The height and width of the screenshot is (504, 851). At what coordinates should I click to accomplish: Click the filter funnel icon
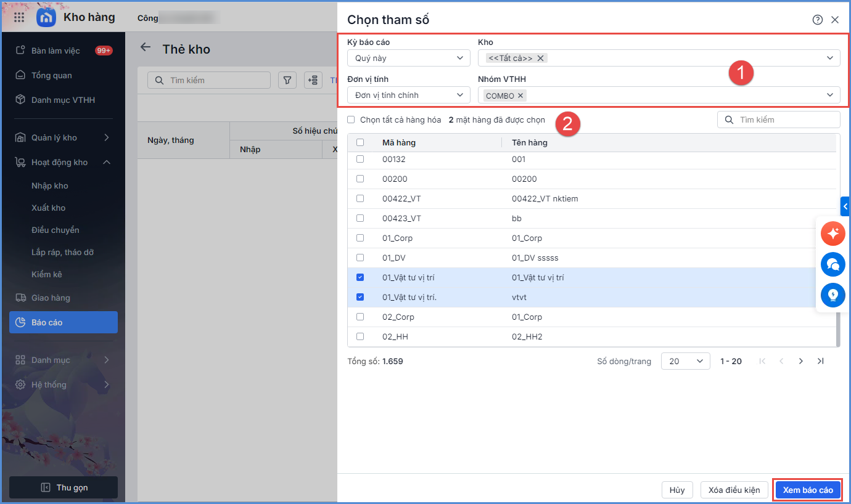coord(287,80)
